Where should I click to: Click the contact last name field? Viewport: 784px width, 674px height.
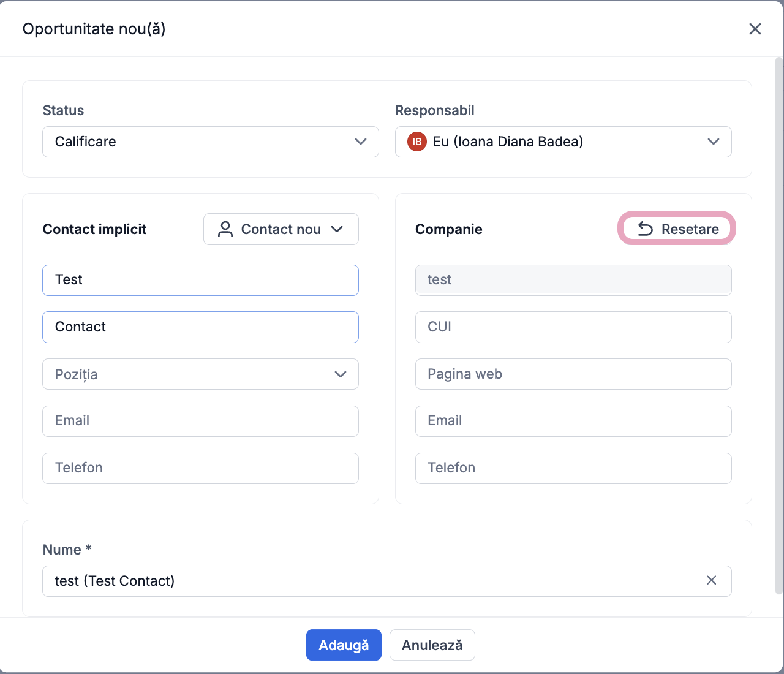click(x=200, y=327)
